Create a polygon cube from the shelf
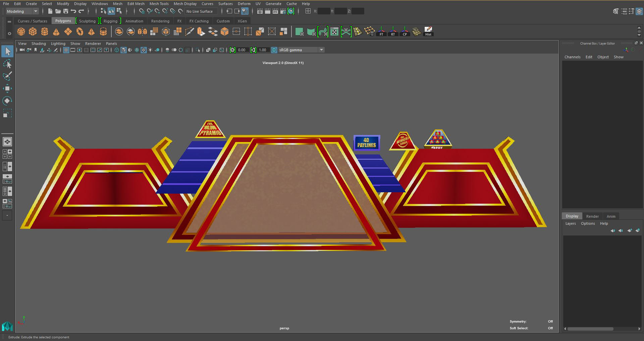 [33, 32]
